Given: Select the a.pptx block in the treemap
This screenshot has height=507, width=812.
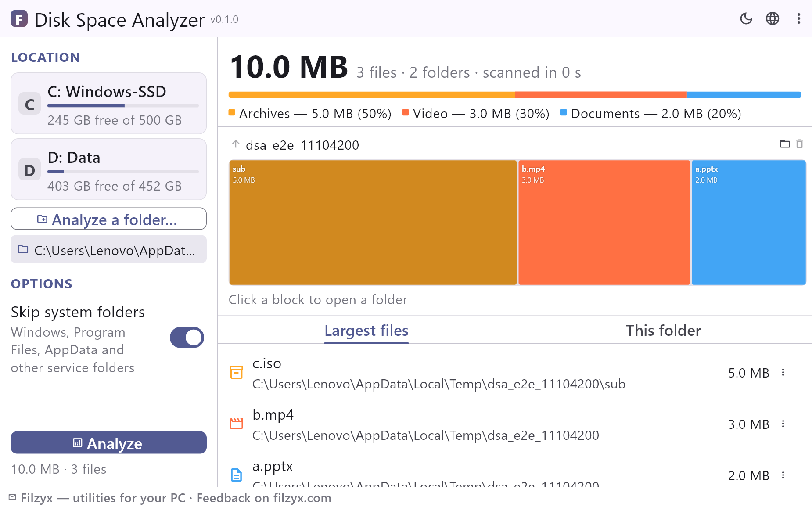Looking at the screenshot, I should 749,223.
